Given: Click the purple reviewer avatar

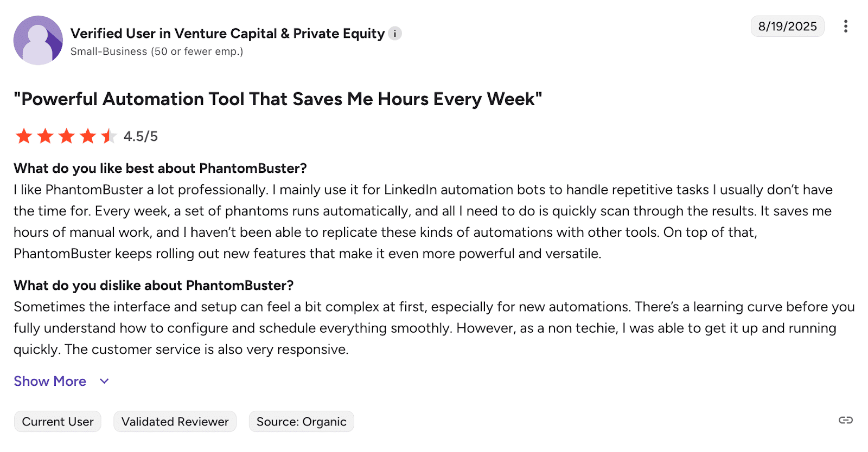Looking at the screenshot, I should pos(38,40).
